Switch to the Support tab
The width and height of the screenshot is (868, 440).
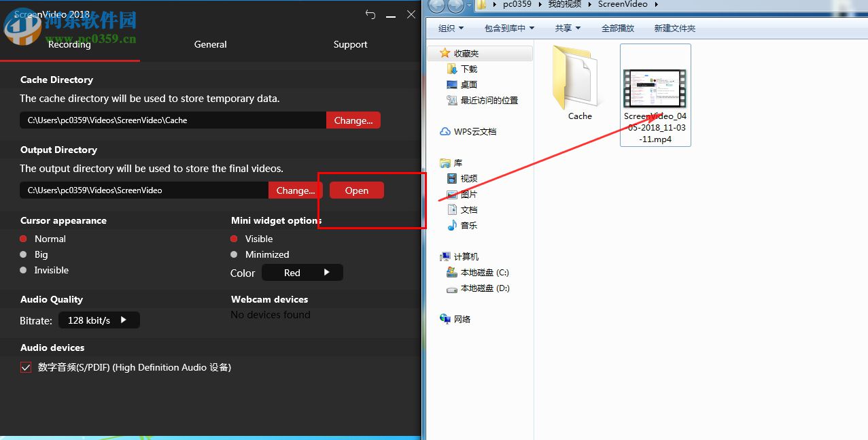[x=350, y=45]
